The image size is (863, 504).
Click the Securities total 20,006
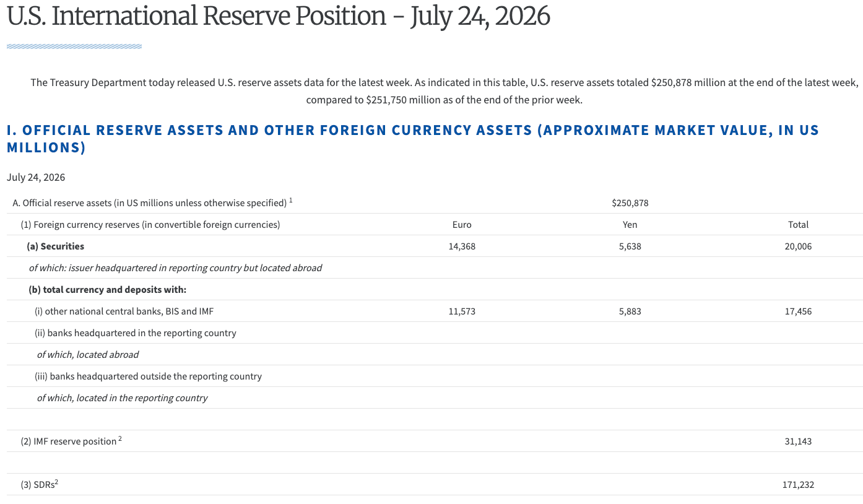(x=798, y=246)
